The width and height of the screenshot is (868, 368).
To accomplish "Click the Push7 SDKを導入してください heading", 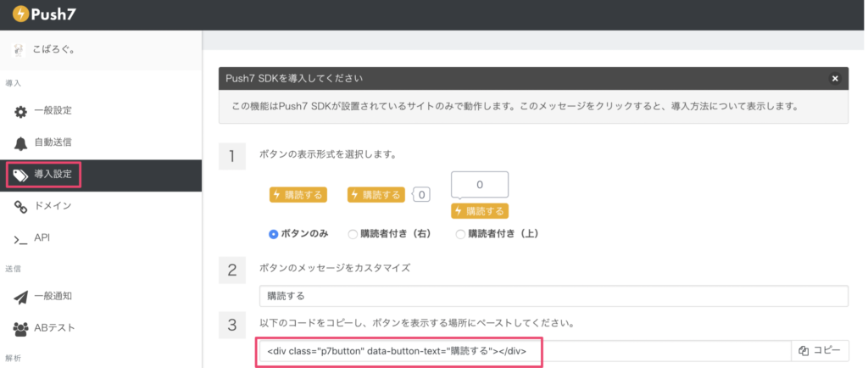I will tap(294, 79).
